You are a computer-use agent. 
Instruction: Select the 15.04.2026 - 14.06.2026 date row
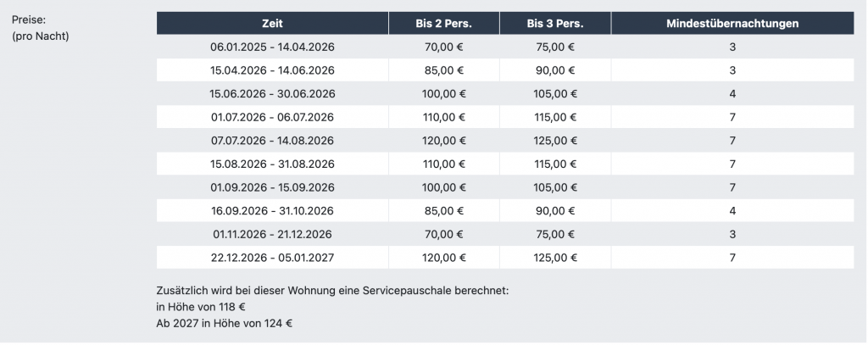272,70
